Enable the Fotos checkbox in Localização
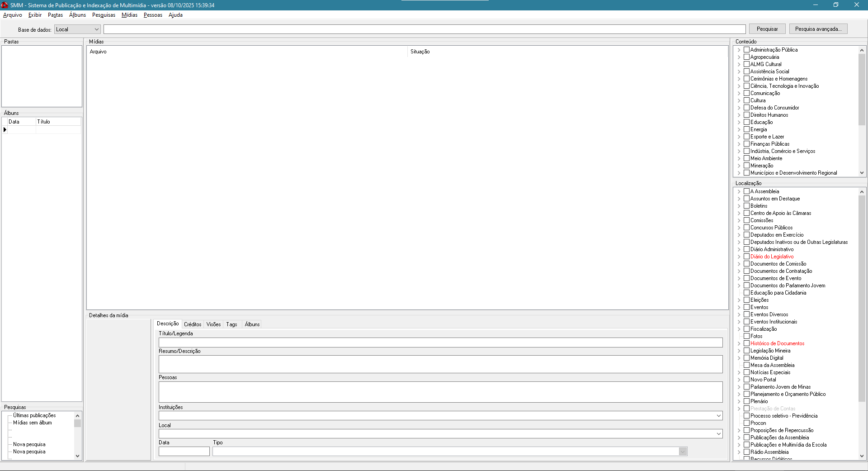The height and width of the screenshot is (471, 868). 746,336
